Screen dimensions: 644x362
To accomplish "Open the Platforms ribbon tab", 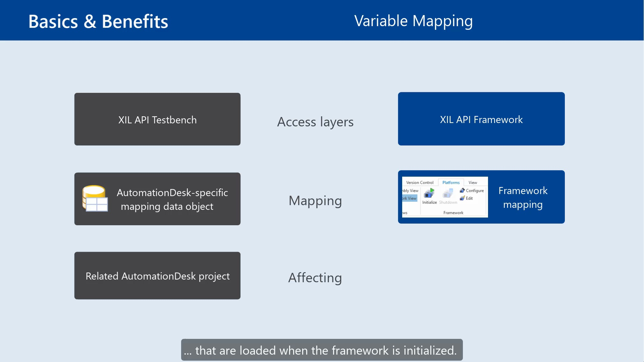I will point(451,182).
